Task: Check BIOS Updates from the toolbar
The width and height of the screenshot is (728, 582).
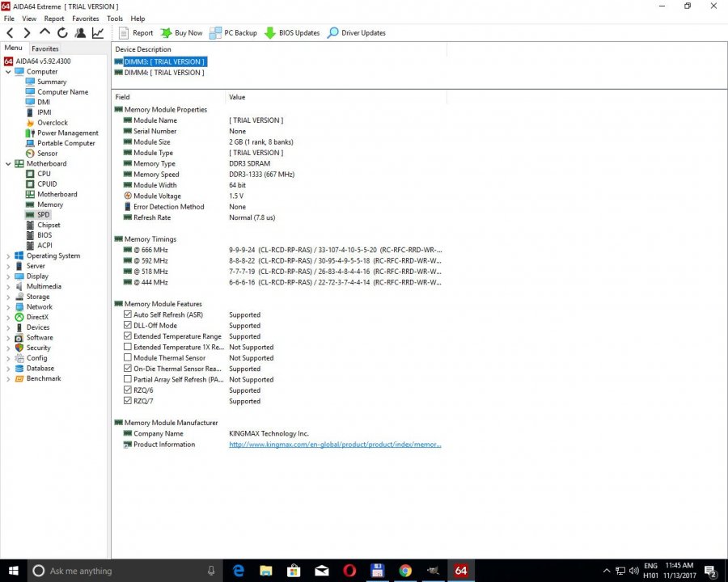Action: point(292,33)
